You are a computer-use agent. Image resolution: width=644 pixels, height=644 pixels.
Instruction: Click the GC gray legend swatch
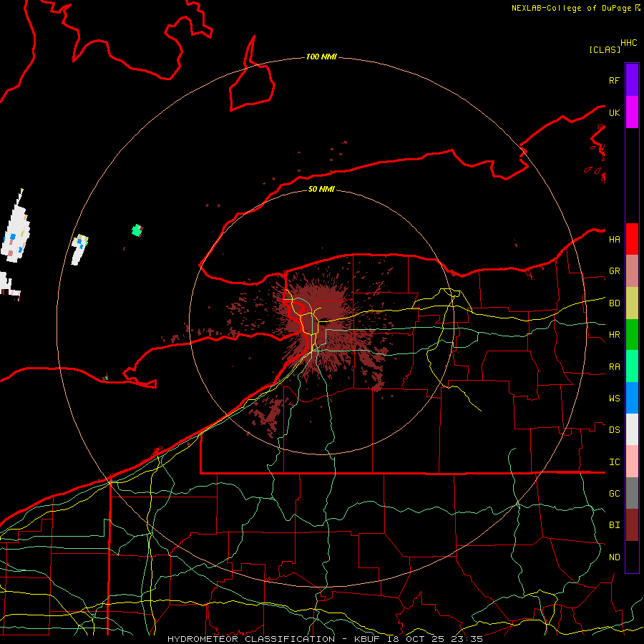[632, 493]
